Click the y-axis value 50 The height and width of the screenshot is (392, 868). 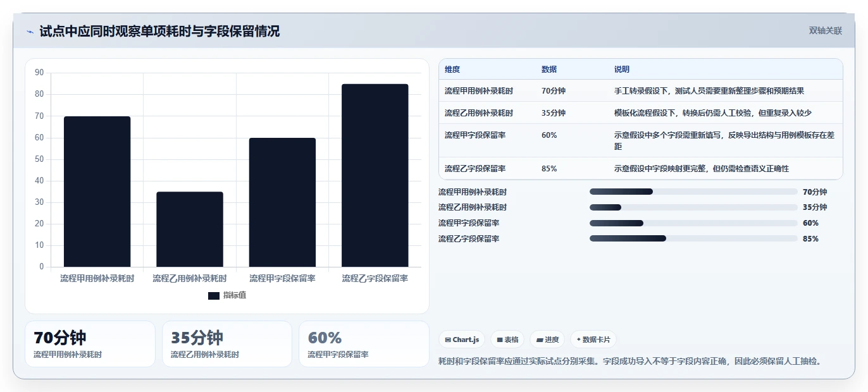coord(39,159)
